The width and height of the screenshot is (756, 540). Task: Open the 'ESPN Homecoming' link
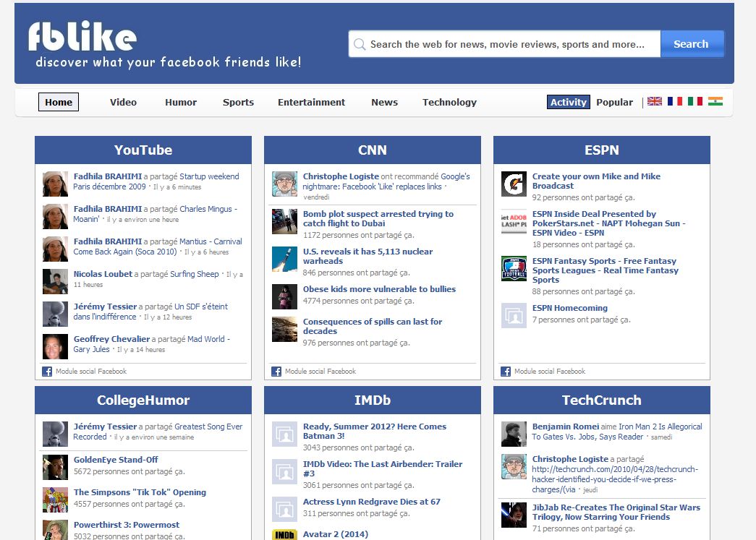tap(570, 308)
